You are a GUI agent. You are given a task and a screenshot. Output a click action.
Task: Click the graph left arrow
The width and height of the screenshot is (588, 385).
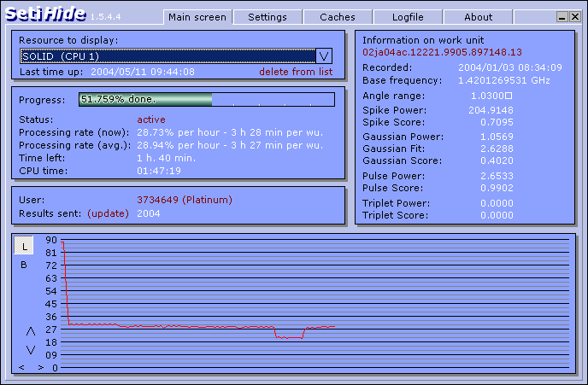point(21,368)
